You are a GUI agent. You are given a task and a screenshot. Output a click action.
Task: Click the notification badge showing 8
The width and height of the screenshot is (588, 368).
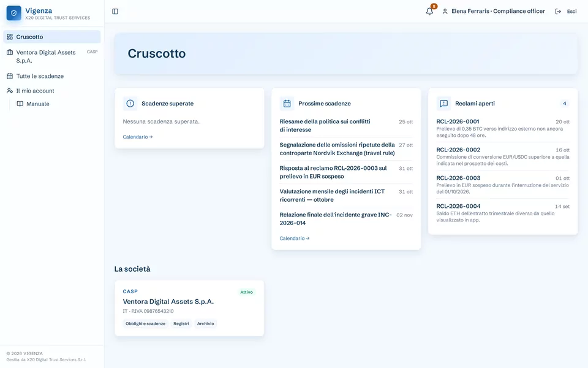(434, 6)
